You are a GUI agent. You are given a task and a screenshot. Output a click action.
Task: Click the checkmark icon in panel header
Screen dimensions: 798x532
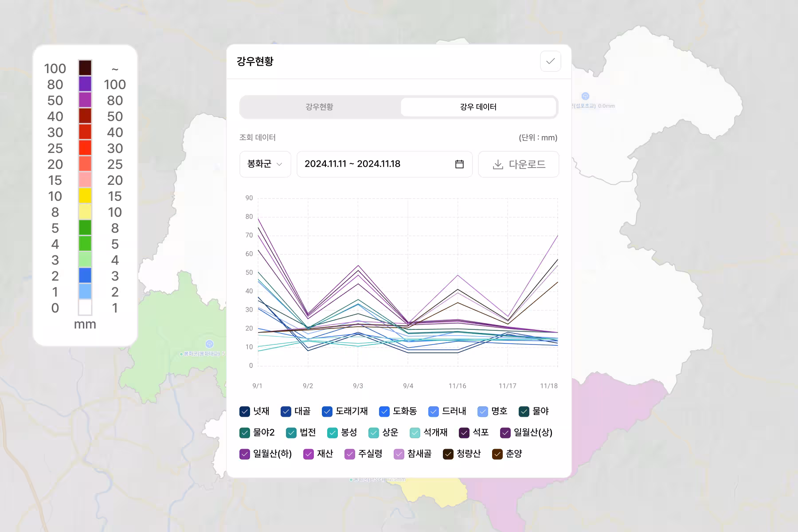click(550, 61)
